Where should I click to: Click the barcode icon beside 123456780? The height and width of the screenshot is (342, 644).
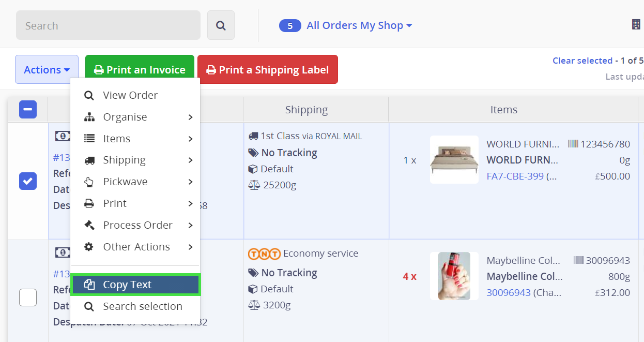[x=573, y=144]
